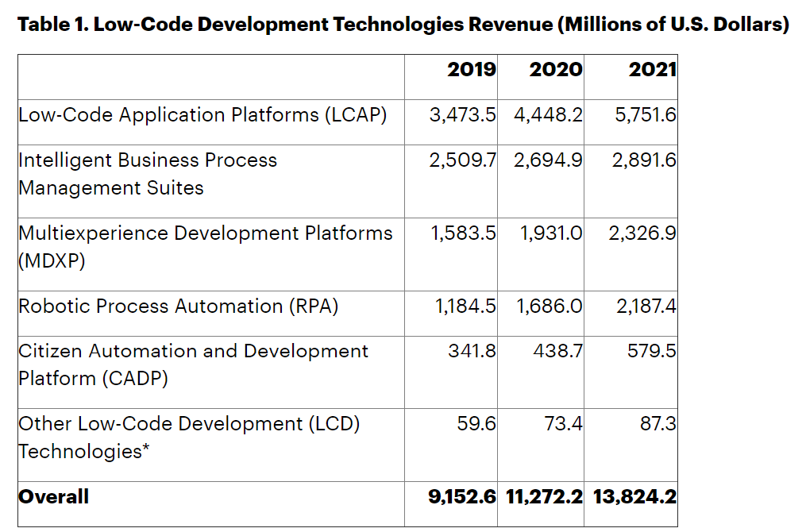Select the 2020 column header
The width and height of the screenshot is (806, 532).
click(x=556, y=70)
